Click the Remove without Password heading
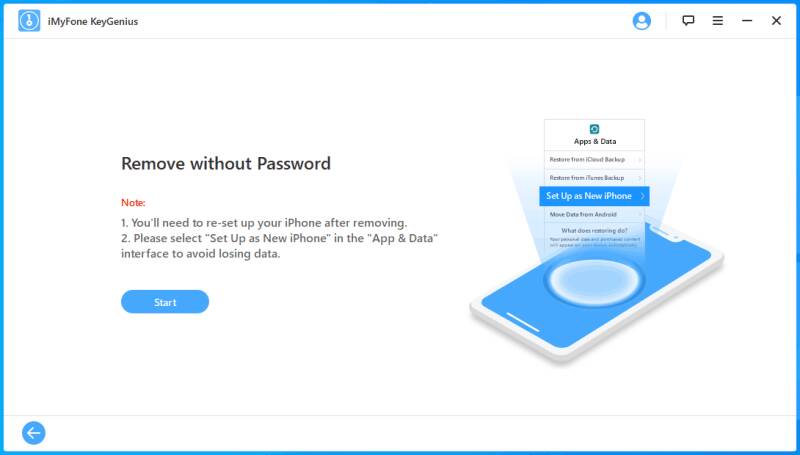The image size is (800, 455). (x=226, y=164)
